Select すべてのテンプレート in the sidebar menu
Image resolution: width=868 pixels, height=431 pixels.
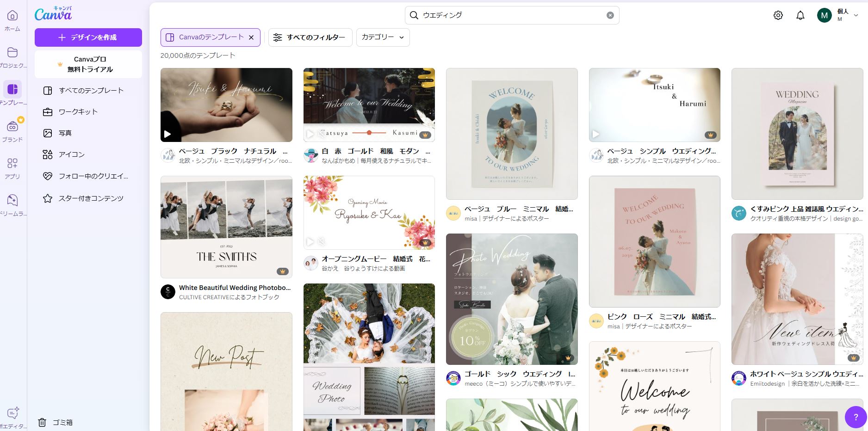click(x=91, y=91)
